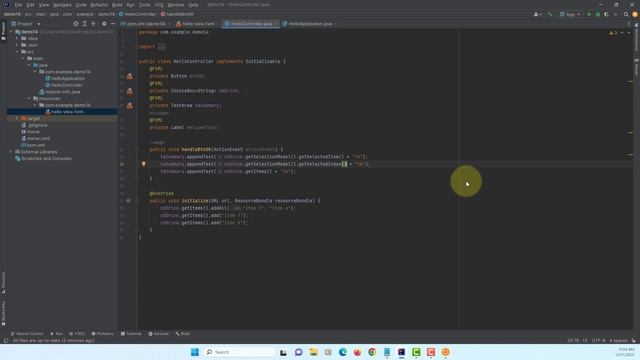Select .gitignore file in project tree

point(34,125)
